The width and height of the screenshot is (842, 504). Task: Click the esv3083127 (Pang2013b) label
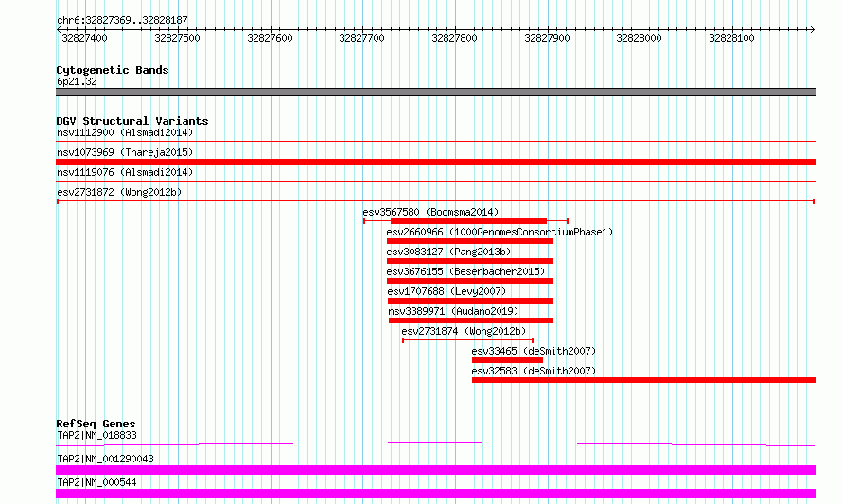pos(448,252)
